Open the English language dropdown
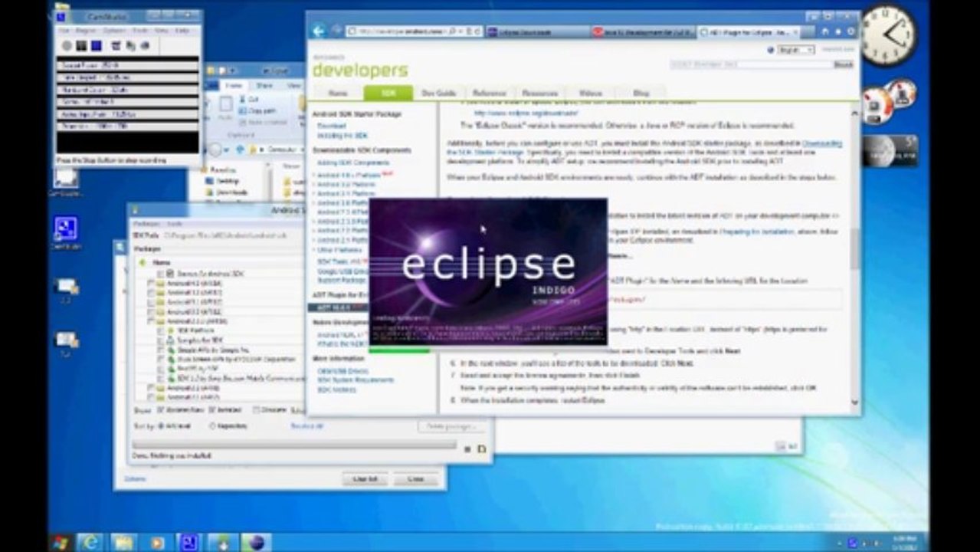 point(796,50)
